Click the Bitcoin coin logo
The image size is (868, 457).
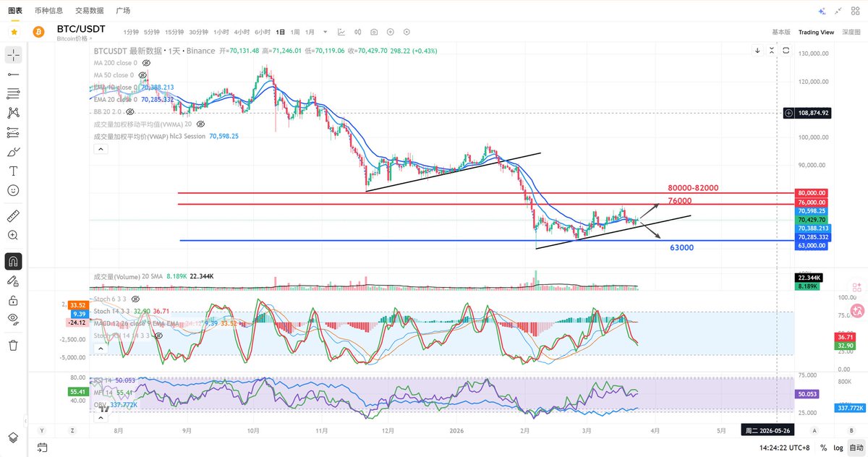(x=40, y=32)
